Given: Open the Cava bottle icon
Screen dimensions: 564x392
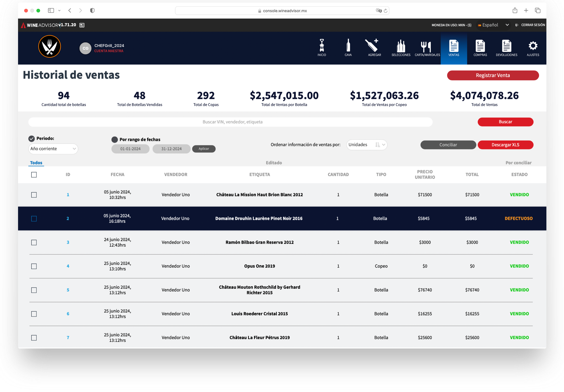Looking at the screenshot, I should (348, 45).
